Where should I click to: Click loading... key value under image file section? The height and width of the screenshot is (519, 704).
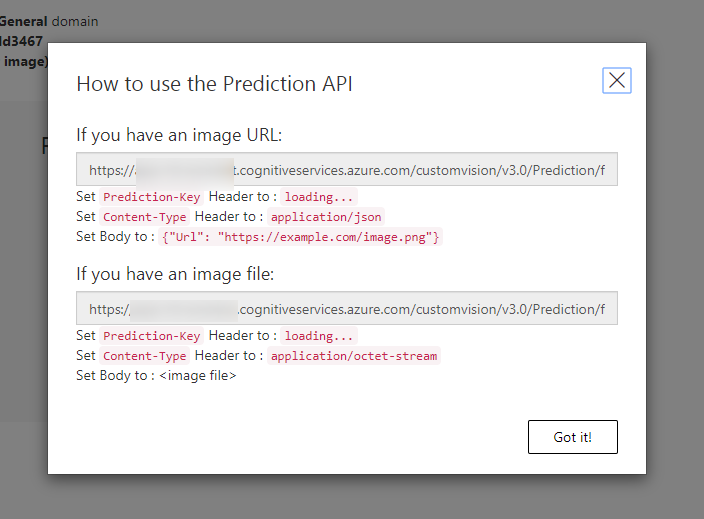(318, 336)
